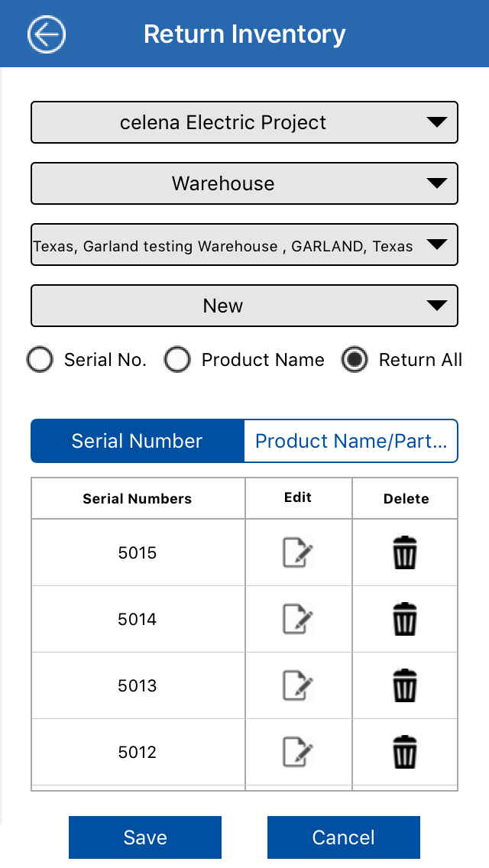This screenshot has width=489, height=868.
Task: Open the New condition dropdown
Action: 244,306
